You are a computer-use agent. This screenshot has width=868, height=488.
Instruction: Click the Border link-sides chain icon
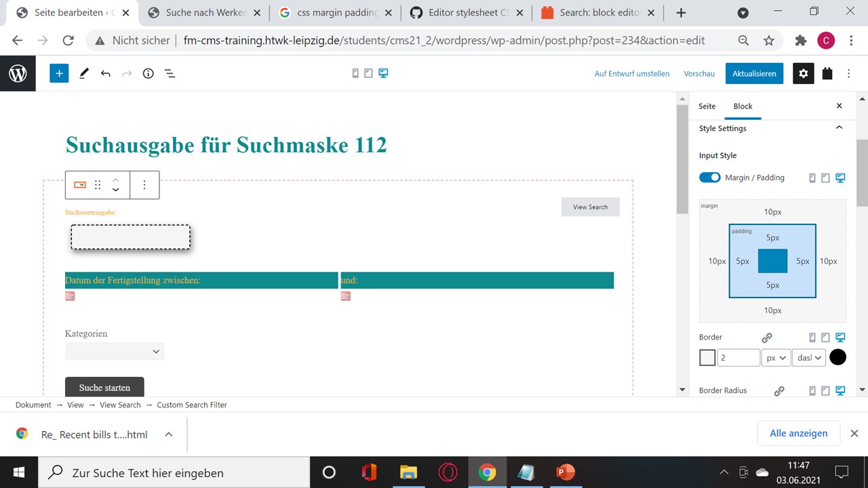767,338
